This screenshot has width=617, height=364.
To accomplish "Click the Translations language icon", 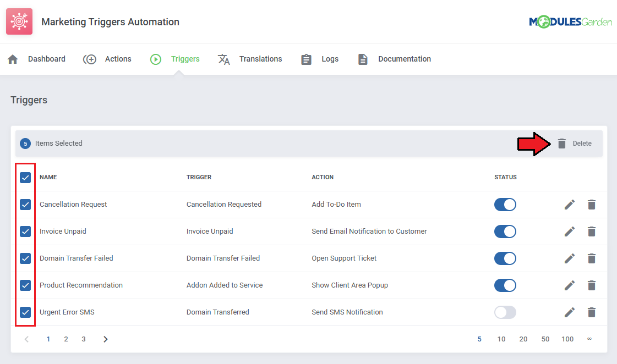I will click(224, 59).
